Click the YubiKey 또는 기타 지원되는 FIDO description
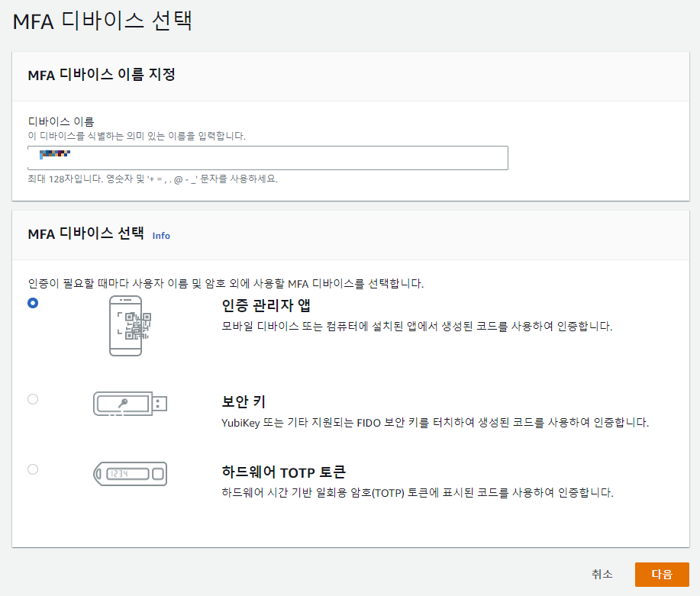This screenshot has height=596, width=700. click(x=435, y=422)
